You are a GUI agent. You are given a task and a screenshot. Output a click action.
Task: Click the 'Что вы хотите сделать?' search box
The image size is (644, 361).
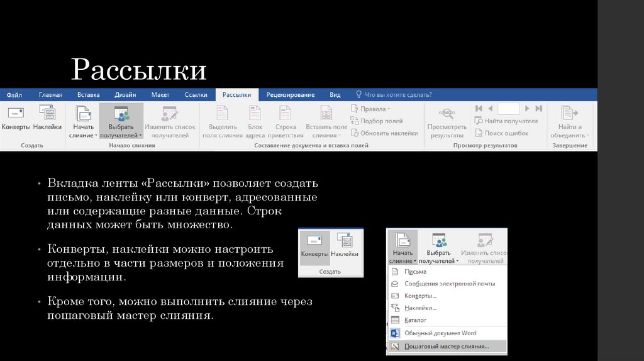click(394, 95)
